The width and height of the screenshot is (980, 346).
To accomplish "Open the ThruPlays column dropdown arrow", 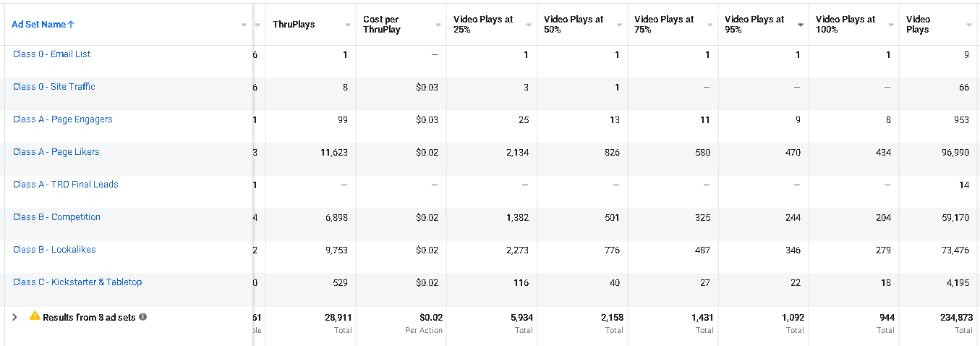I will click(x=348, y=25).
